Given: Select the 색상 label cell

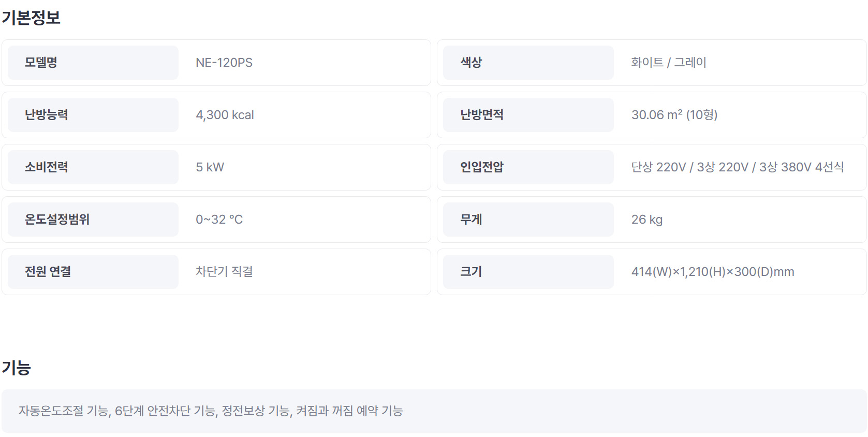Looking at the screenshot, I should tap(528, 63).
